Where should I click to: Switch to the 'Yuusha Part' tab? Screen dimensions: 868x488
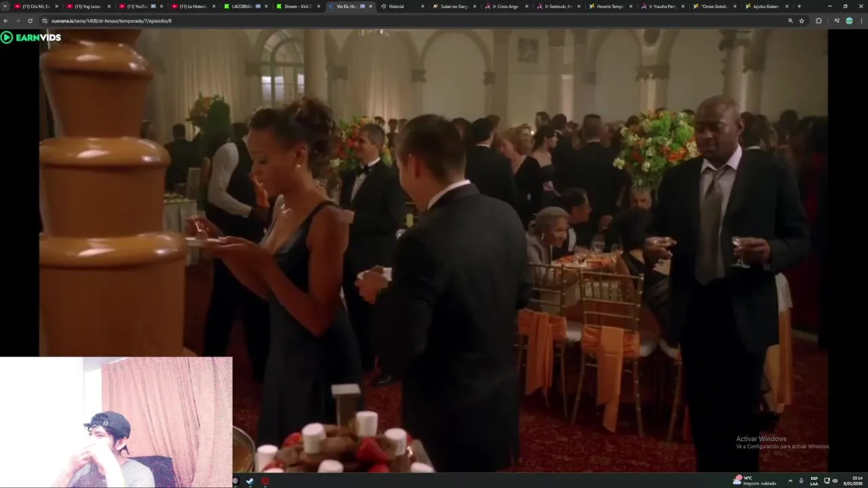[x=664, y=6]
